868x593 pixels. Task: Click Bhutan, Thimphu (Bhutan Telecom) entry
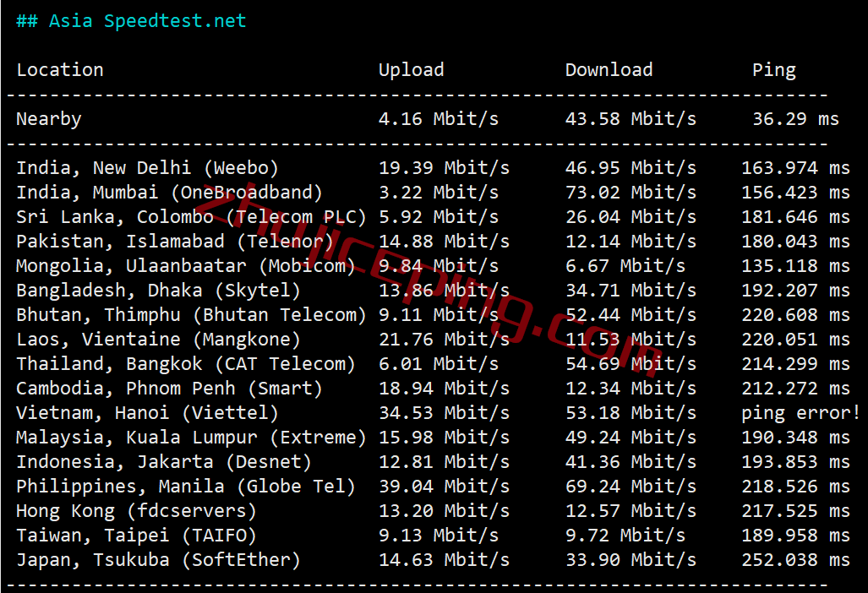coord(191,315)
